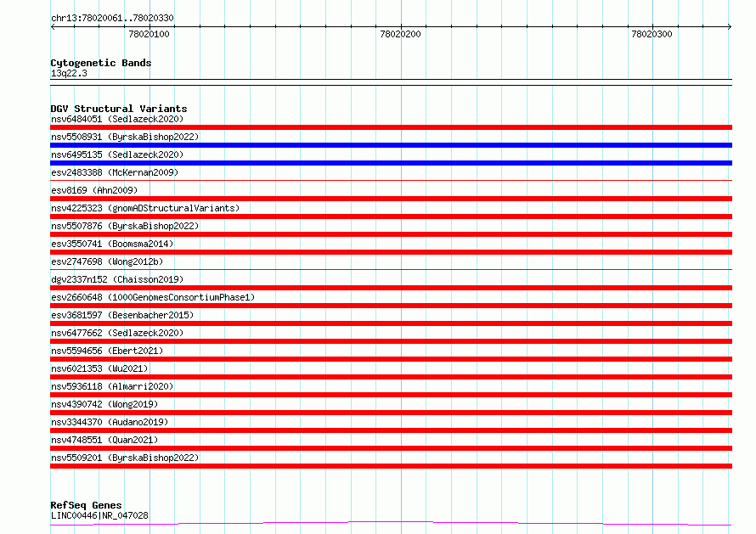Screen dimensions: 756x534
Task: Click the thin red line under esv2483388
Action: coord(391,181)
